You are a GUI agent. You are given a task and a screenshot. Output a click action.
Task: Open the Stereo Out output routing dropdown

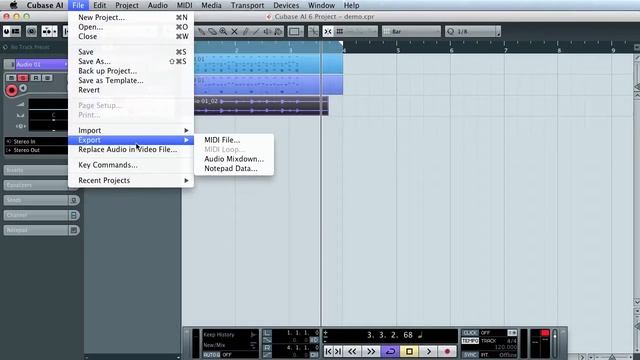pos(36,150)
